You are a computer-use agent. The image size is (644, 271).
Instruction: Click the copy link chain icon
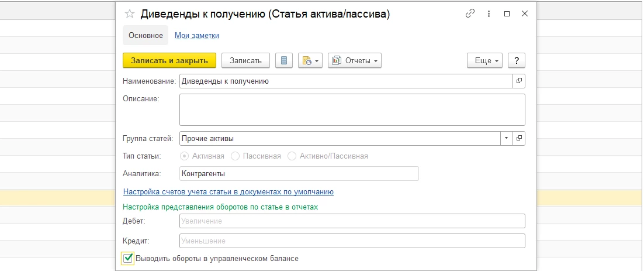(x=470, y=13)
